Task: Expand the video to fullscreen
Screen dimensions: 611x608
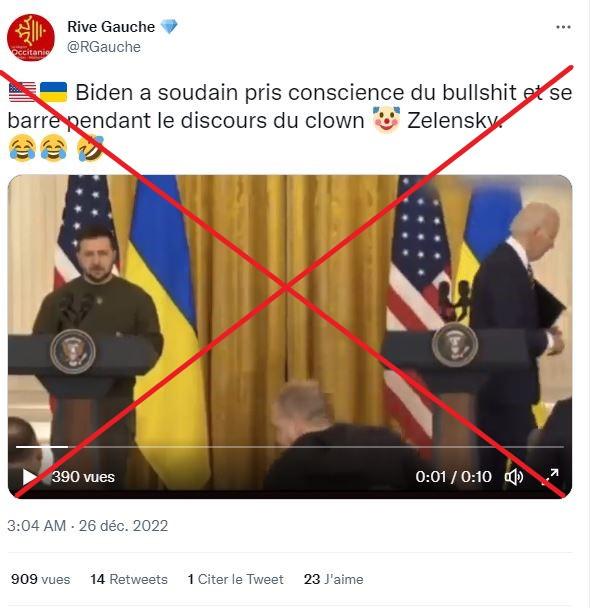Action: (551, 477)
